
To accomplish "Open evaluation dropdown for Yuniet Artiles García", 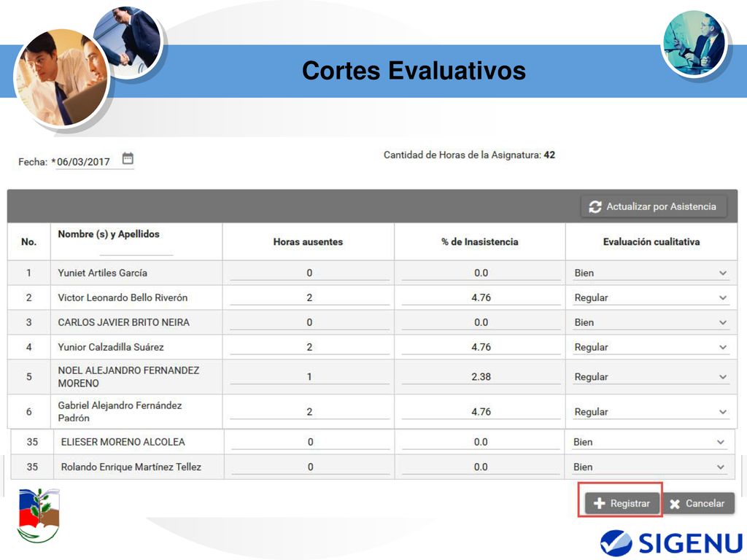I will click(x=651, y=273).
